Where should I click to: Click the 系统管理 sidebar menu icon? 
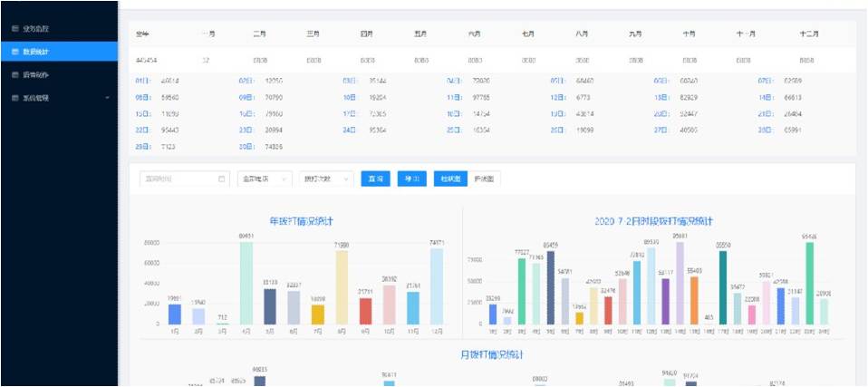click(14, 97)
